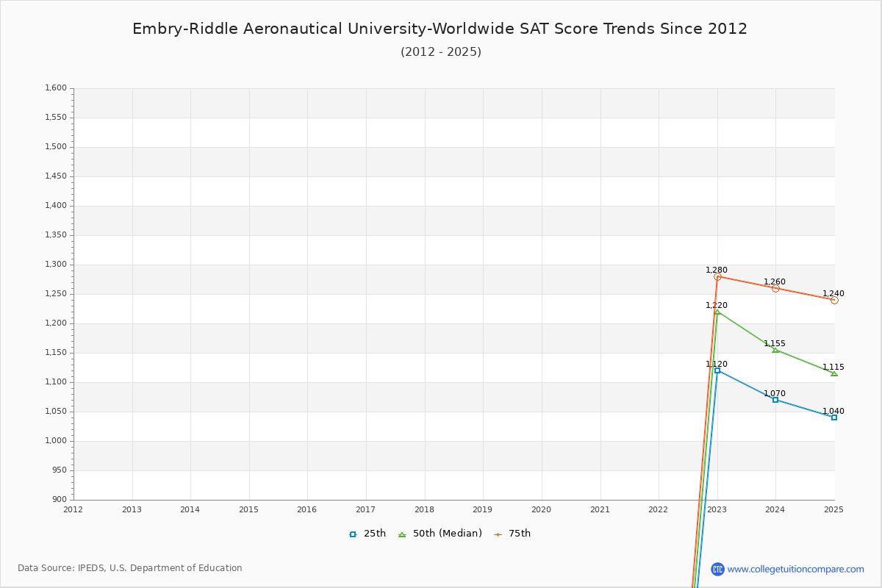Image resolution: width=882 pixels, height=588 pixels.
Task: Click the Data Source IPEDS text
Action: [x=130, y=568]
